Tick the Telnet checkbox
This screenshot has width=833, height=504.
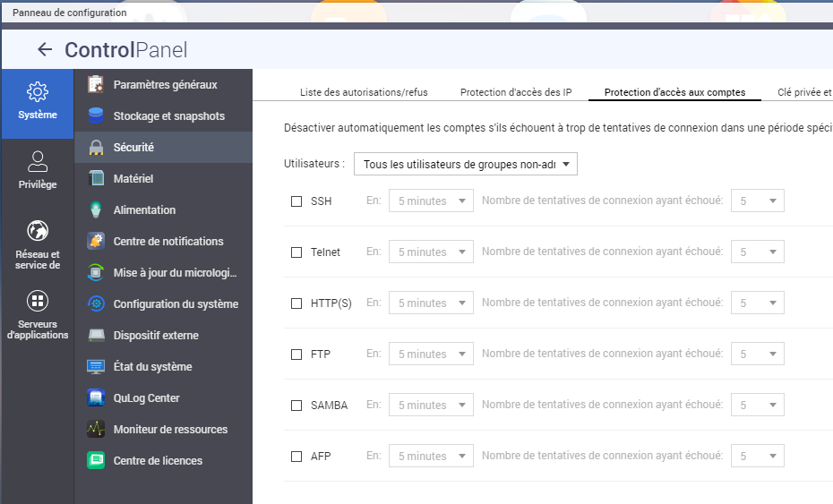(x=296, y=252)
